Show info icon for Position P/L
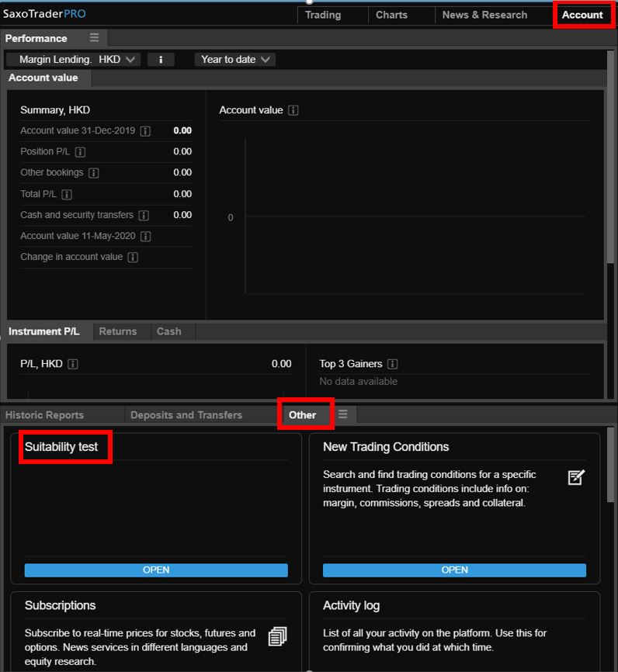The width and height of the screenshot is (618, 672). pyautogui.click(x=80, y=152)
